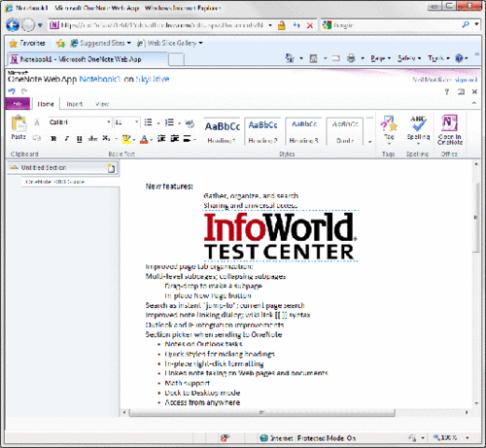Click the Redo arrow icon
486x448 pixels.
click(24, 91)
